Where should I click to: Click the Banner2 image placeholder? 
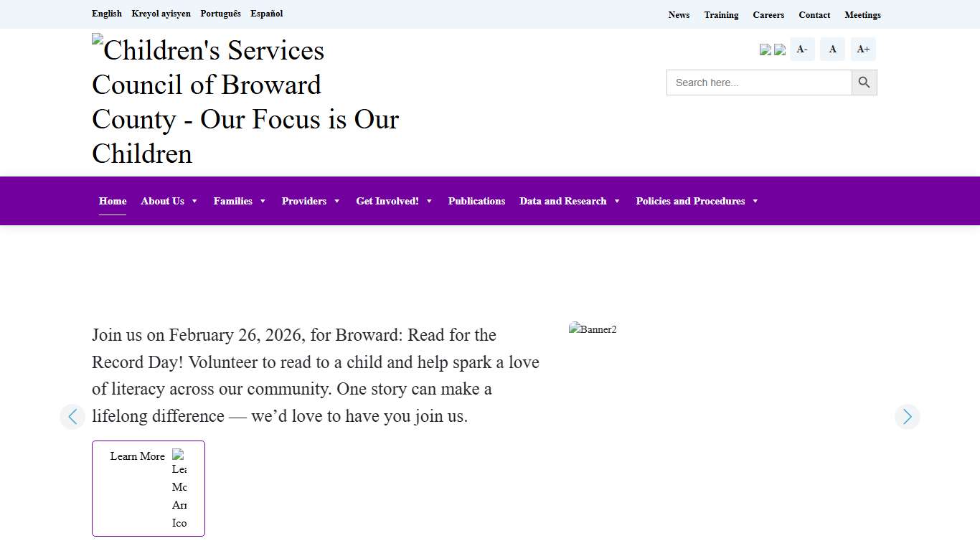coord(593,329)
